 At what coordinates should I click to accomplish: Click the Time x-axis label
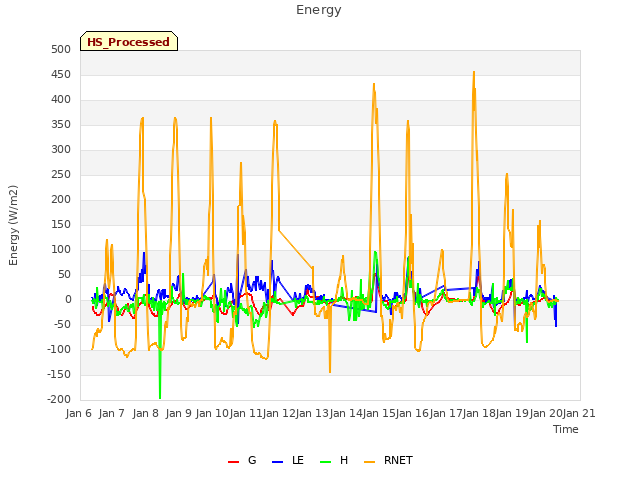[x=566, y=429]
